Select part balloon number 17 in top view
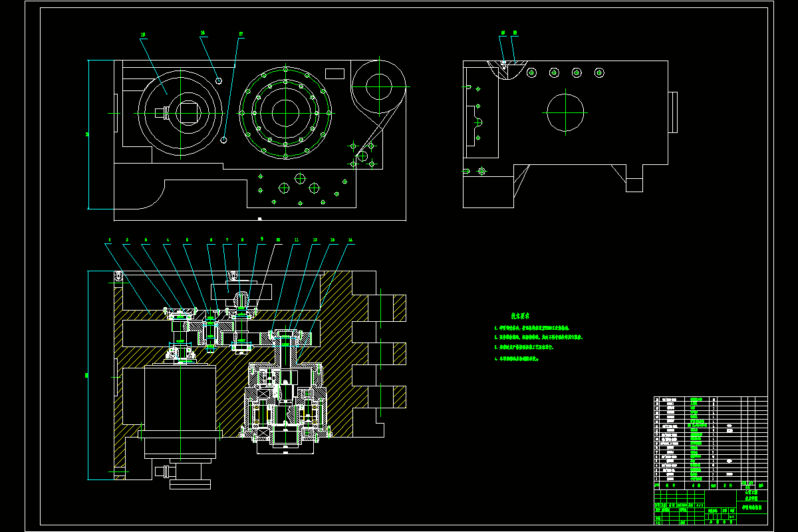Screen dimensions: 798x532 241,33
